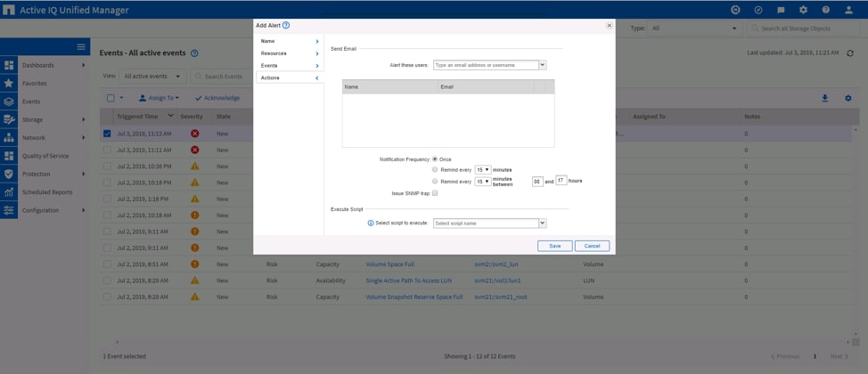Click the Acknowledge button

click(x=217, y=98)
